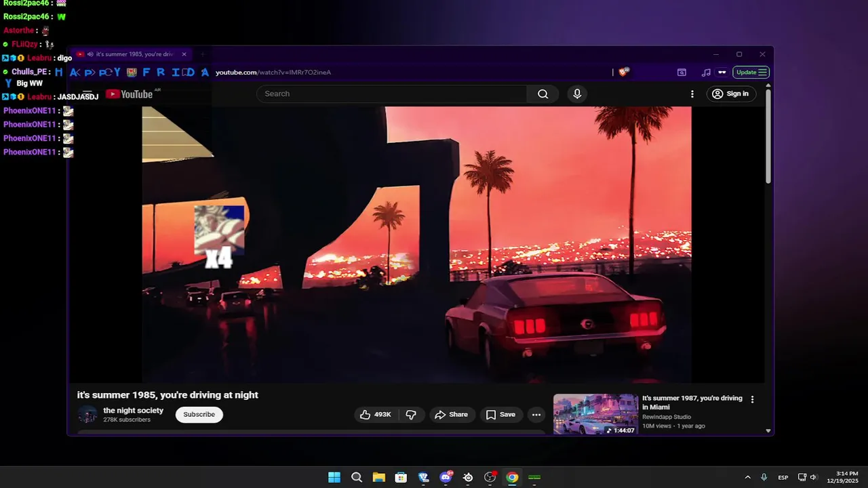Screen dimensions: 868x488
Task: Like the video with 493K likes
Action: 376,415
